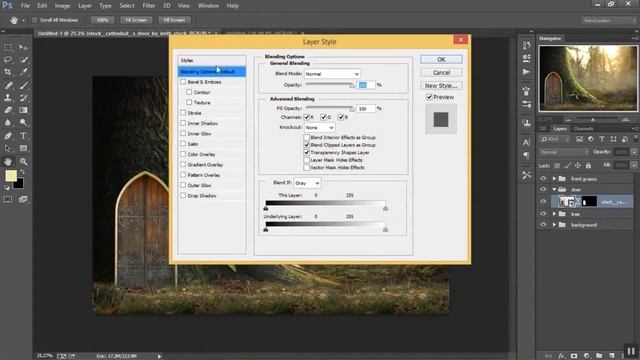The height and width of the screenshot is (360, 640).
Task: Expand the tree layer group
Action: point(554,214)
